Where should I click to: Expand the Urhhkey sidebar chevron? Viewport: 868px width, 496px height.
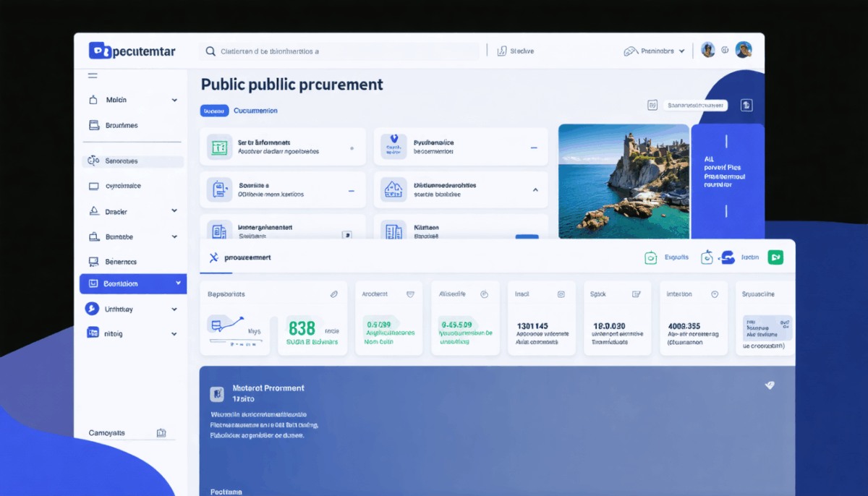[x=174, y=309]
